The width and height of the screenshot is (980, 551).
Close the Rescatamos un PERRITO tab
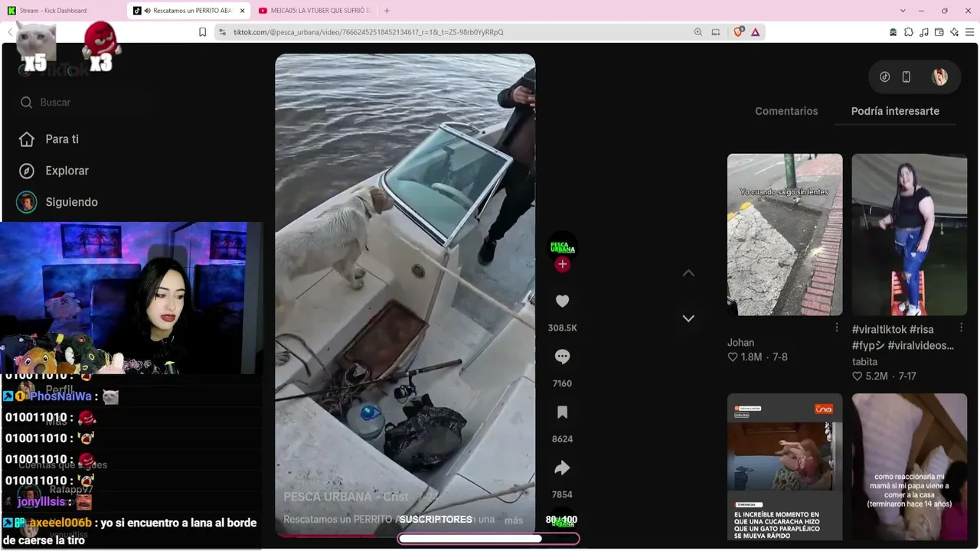click(x=243, y=11)
